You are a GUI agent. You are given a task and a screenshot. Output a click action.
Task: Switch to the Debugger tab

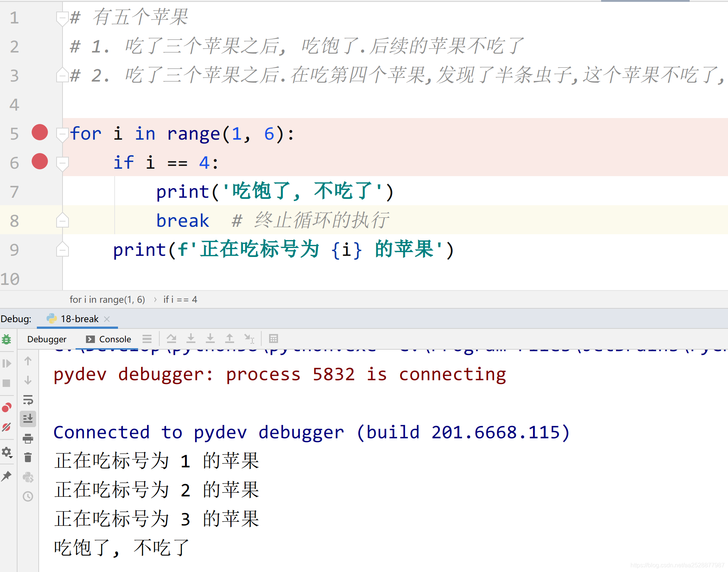[x=47, y=339]
